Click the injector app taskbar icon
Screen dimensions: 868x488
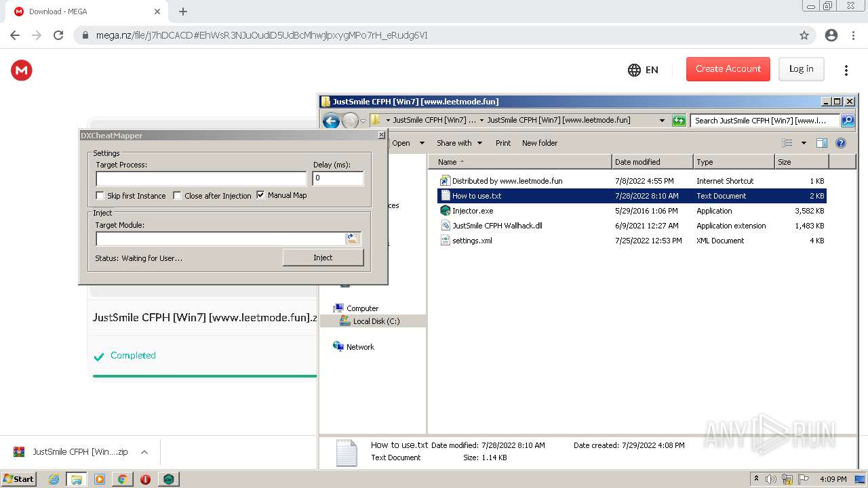tap(168, 479)
